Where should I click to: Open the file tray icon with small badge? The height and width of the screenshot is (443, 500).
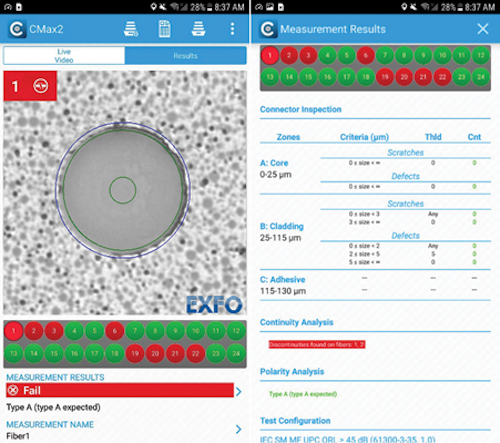coord(131,29)
